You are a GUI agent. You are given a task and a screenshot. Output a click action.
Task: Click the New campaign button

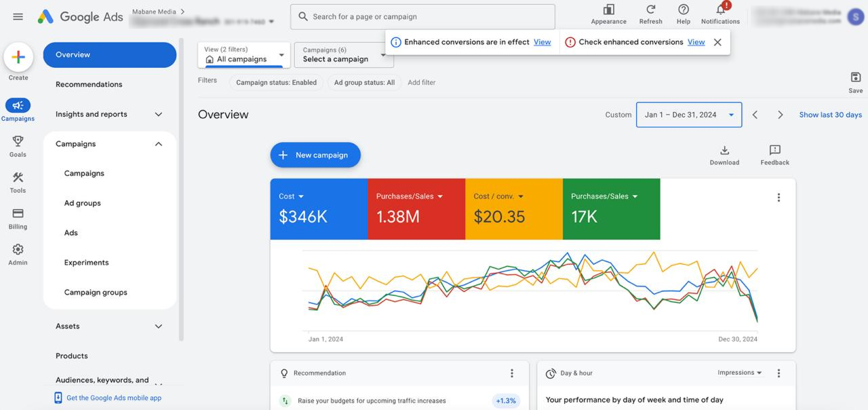tap(315, 155)
